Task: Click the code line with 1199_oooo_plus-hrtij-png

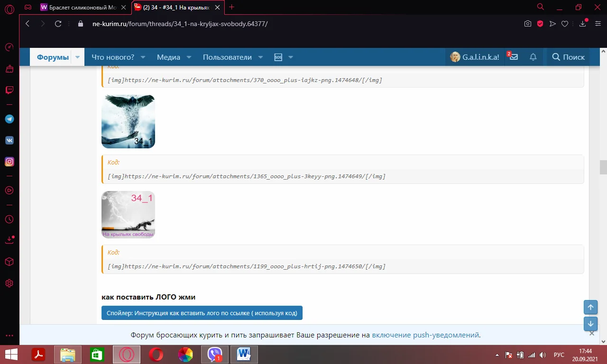Action: 247,266
